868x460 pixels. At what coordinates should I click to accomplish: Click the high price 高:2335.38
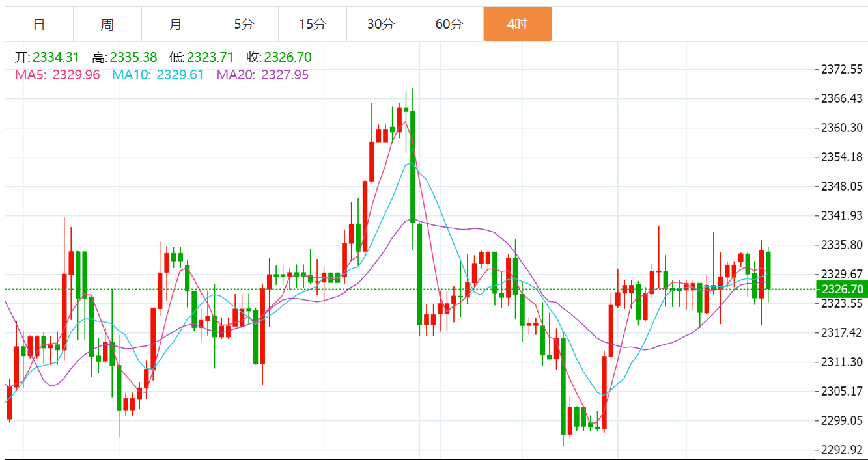(x=124, y=57)
